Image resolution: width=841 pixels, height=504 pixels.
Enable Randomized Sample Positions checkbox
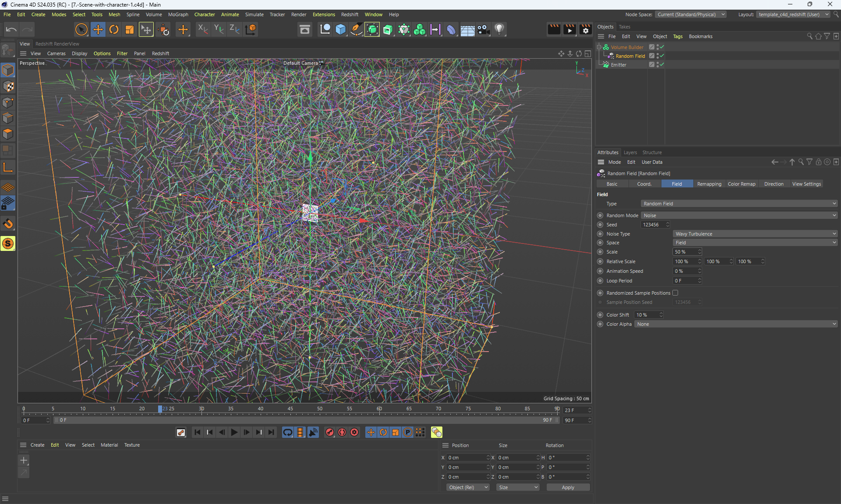point(675,293)
